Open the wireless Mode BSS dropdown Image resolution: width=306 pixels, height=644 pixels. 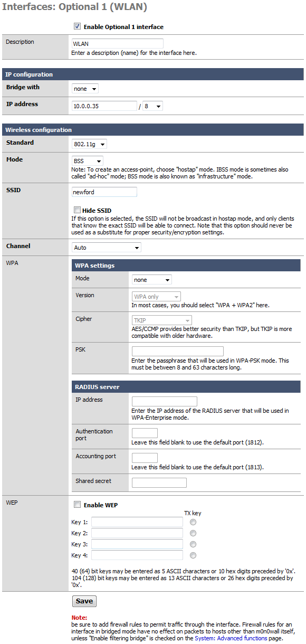[x=87, y=160]
